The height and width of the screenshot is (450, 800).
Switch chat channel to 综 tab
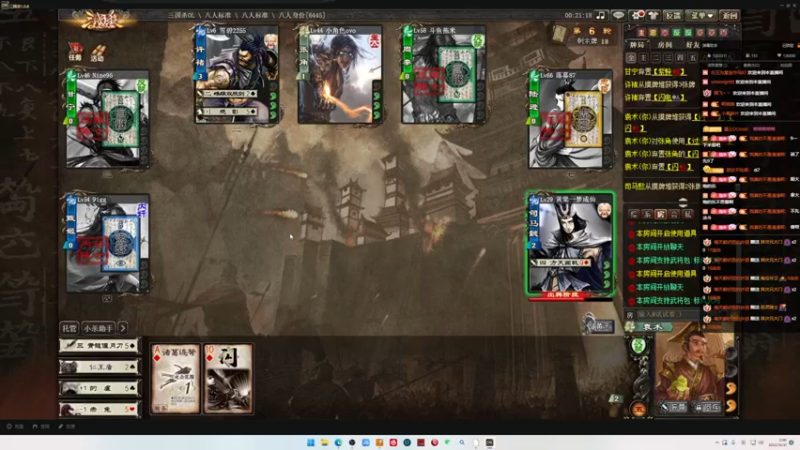click(x=634, y=214)
